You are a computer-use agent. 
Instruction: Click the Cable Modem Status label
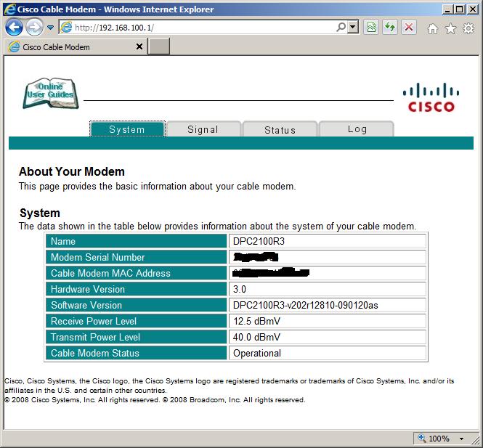coord(95,353)
